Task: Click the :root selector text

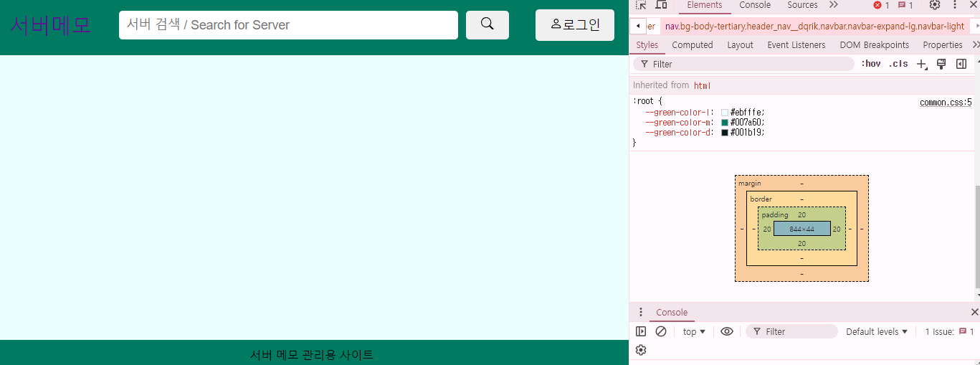Action: tap(644, 102)
